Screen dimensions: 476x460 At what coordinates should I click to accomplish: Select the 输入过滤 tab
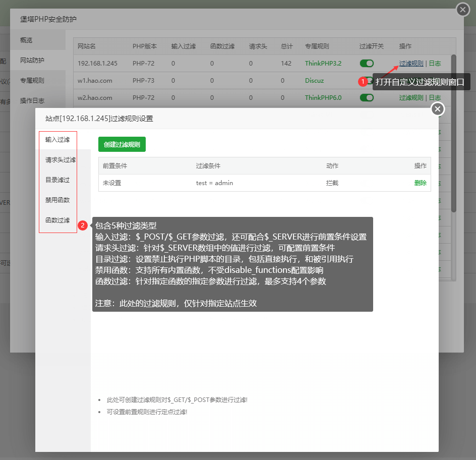pyautogui.click(x=57, y=140)
